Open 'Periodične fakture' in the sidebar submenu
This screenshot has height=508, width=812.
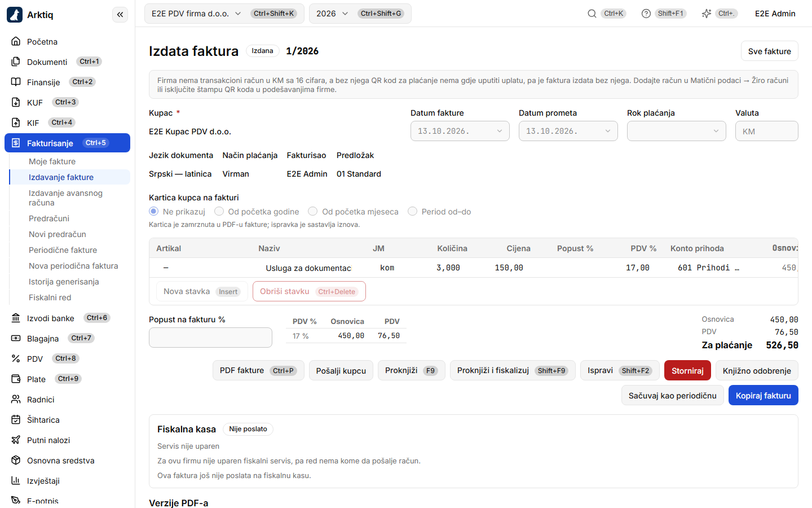pos(63,250)
